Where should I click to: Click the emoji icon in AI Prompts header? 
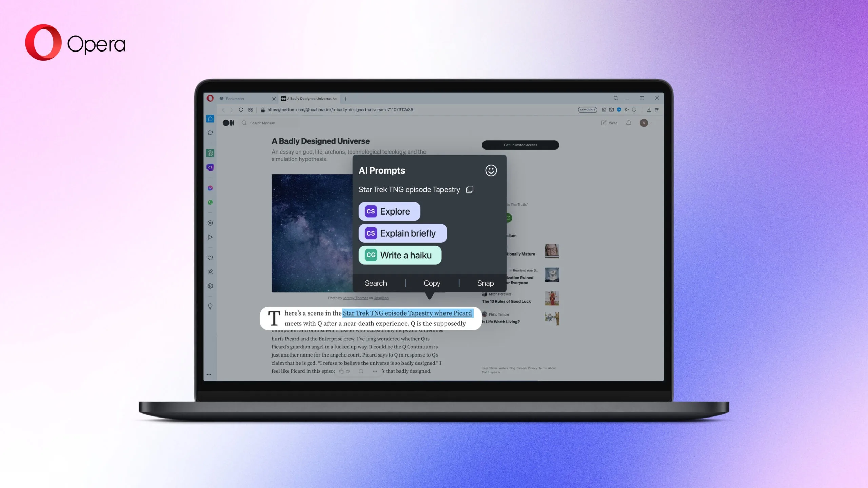click(x=491, y=170)
